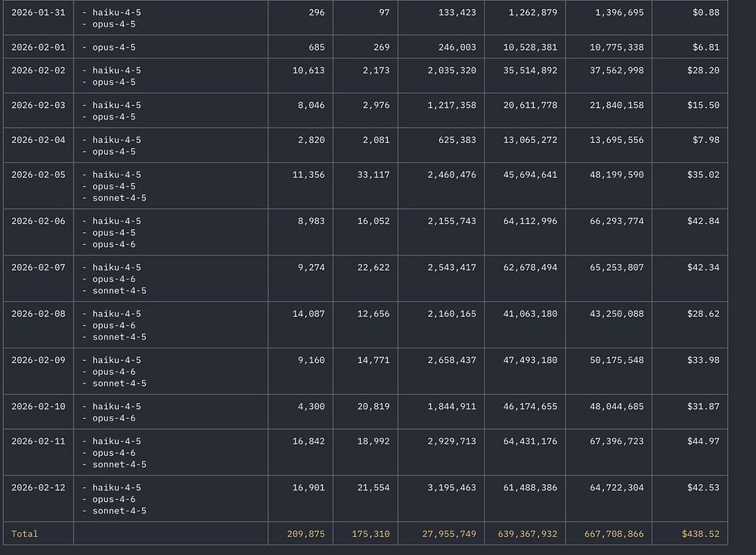Screen dimensions: 756x555
Task: Select the grand total 667,708,866 value
Action: tap(614, 534)
